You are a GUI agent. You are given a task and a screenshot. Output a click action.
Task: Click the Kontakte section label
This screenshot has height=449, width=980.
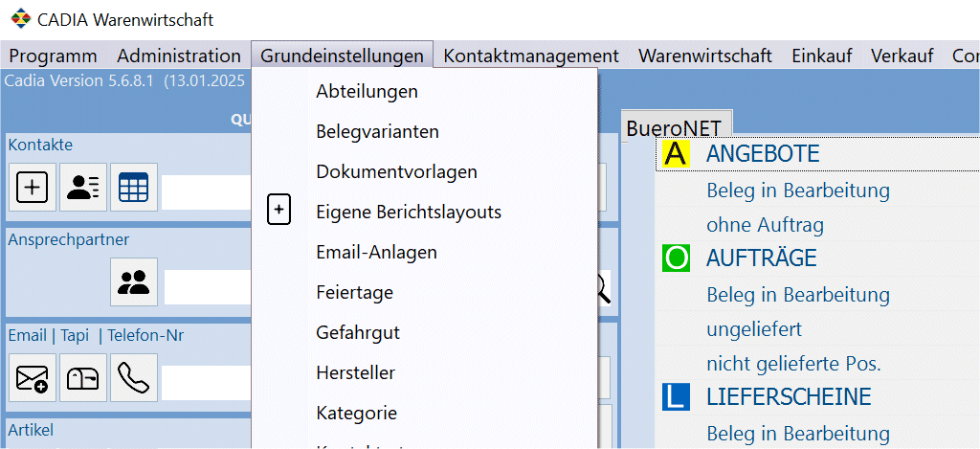pos(40,146)
